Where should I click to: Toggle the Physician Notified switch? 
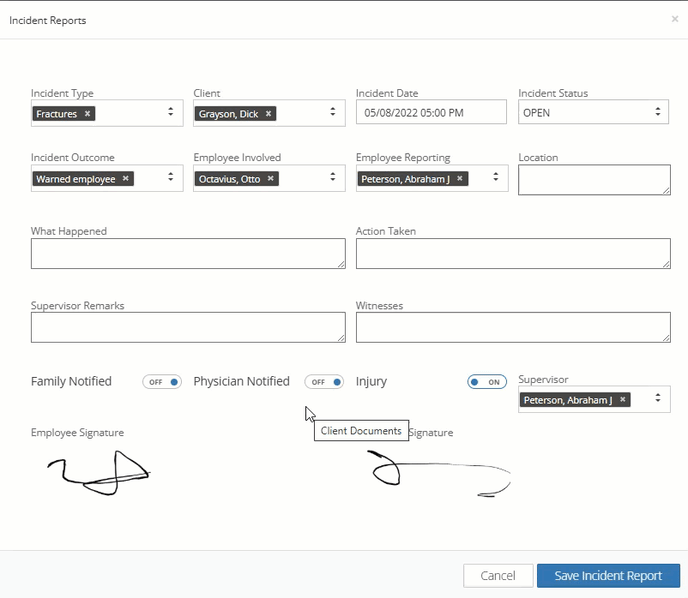pos(324,382)
